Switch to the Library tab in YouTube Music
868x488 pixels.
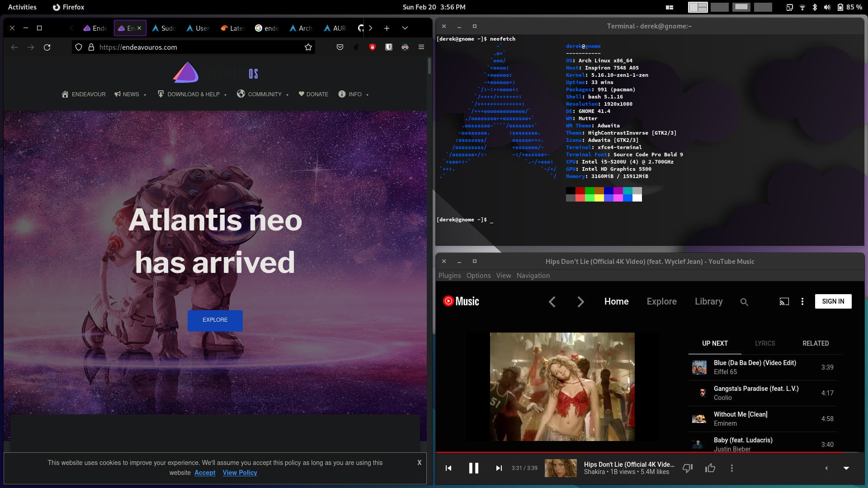click(x=708, y=301)
